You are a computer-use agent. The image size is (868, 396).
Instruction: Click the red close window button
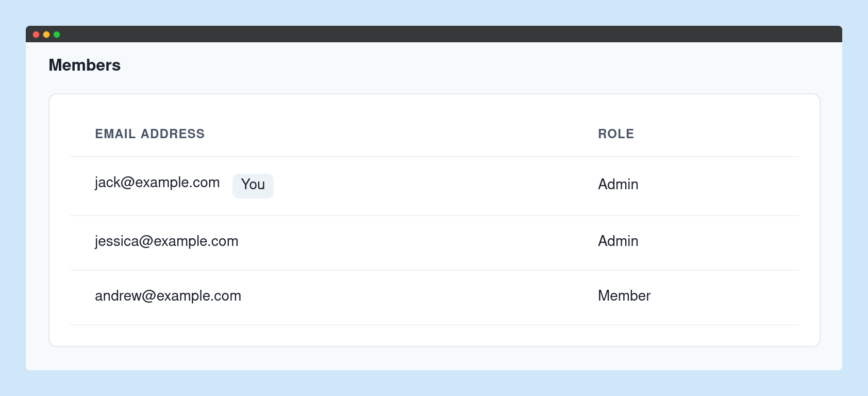point(36,35)
